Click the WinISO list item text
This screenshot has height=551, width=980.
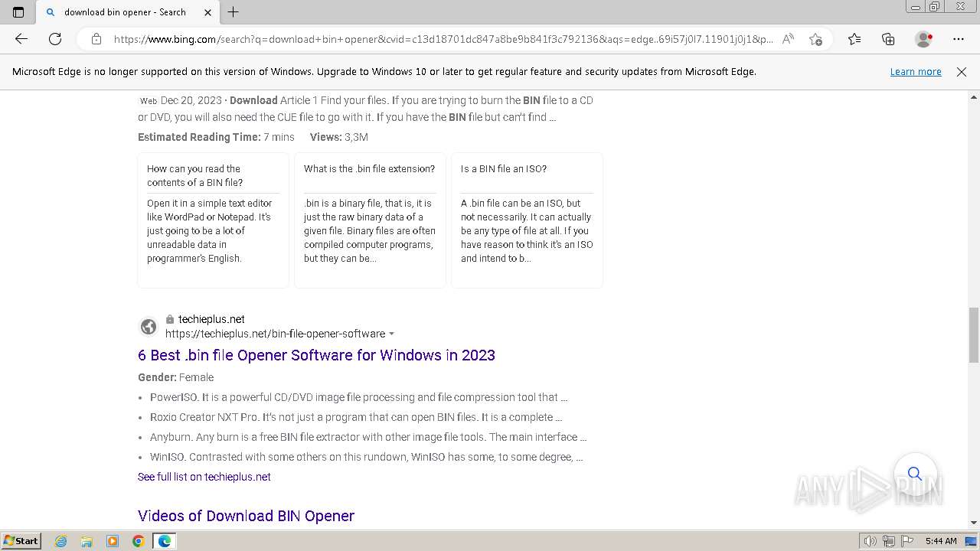[x=367, y=457]
